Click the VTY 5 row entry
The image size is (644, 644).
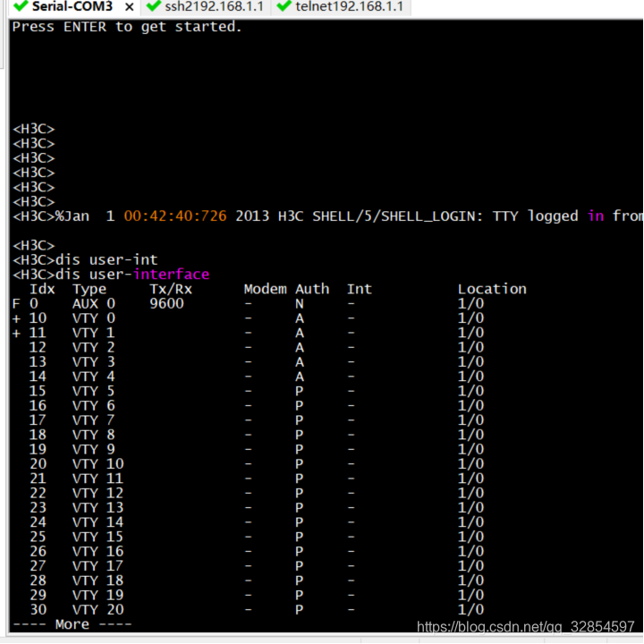pyautogui.click(x=94, y=392)
